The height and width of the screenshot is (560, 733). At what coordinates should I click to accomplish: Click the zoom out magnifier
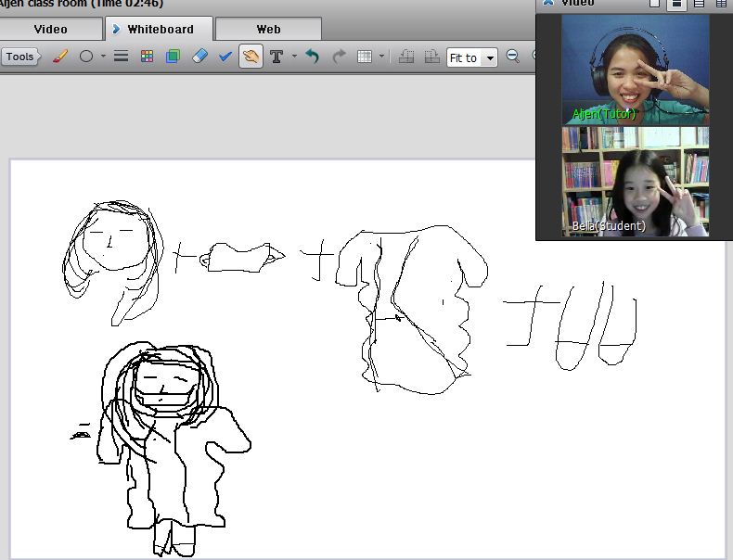tap(512, 57)
